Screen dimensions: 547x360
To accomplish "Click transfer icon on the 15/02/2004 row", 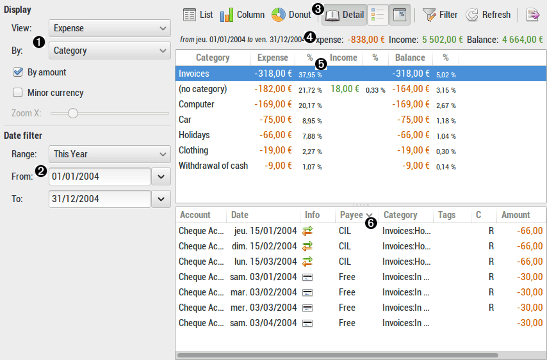I will tap(307, 246).
